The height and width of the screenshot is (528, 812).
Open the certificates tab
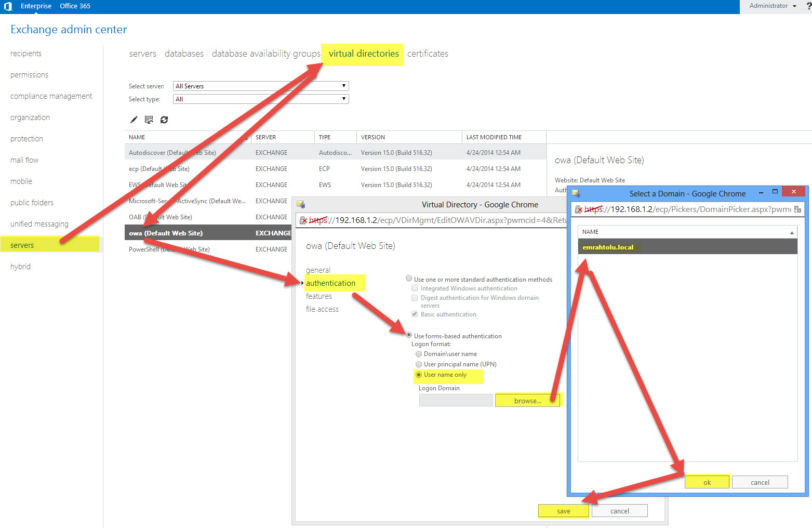(428, 54)
